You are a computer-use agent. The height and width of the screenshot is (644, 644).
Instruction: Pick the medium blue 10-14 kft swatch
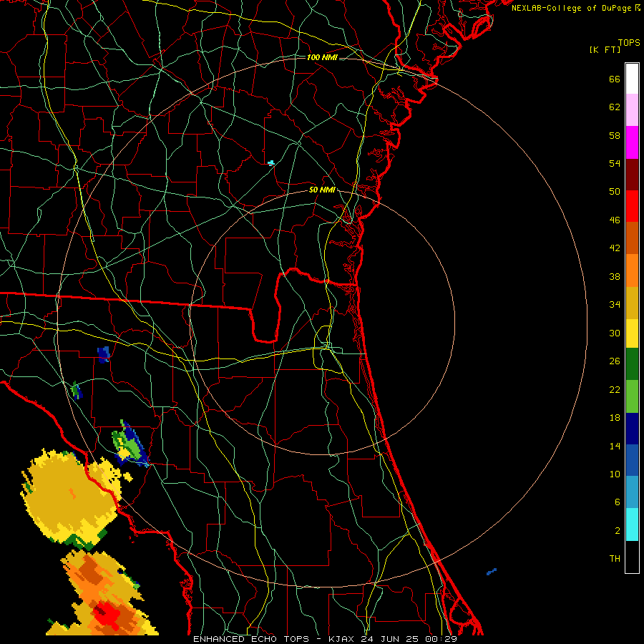[x=632, y=460]
